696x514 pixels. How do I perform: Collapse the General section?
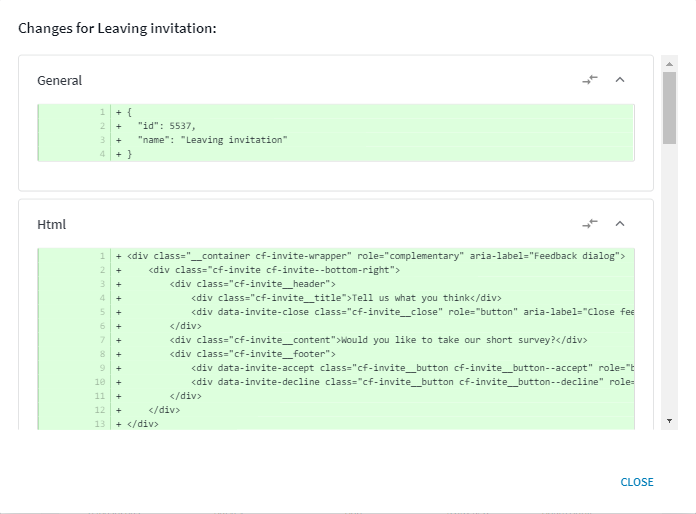pyautogui.click(x=620, y=80)
